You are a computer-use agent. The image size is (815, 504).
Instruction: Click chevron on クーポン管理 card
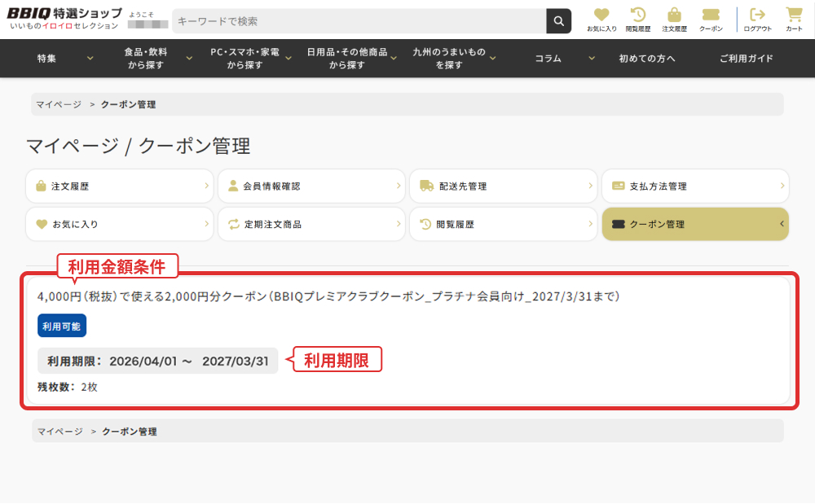click(x=782, y=224)
